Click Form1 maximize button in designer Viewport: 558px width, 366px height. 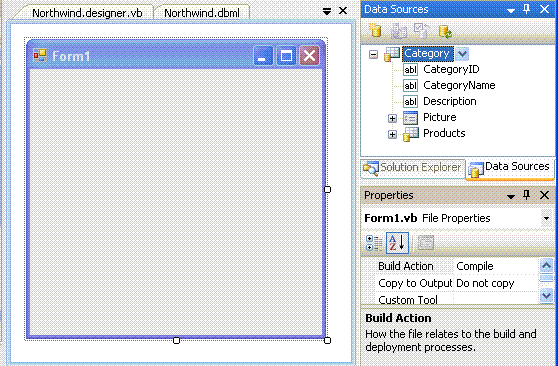click(286, 56)
